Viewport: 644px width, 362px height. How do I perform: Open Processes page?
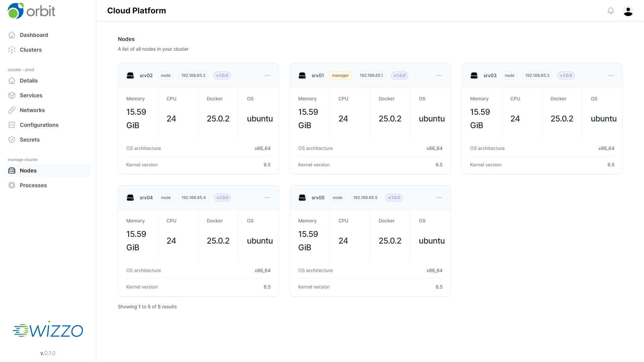[x=48, y=185]
